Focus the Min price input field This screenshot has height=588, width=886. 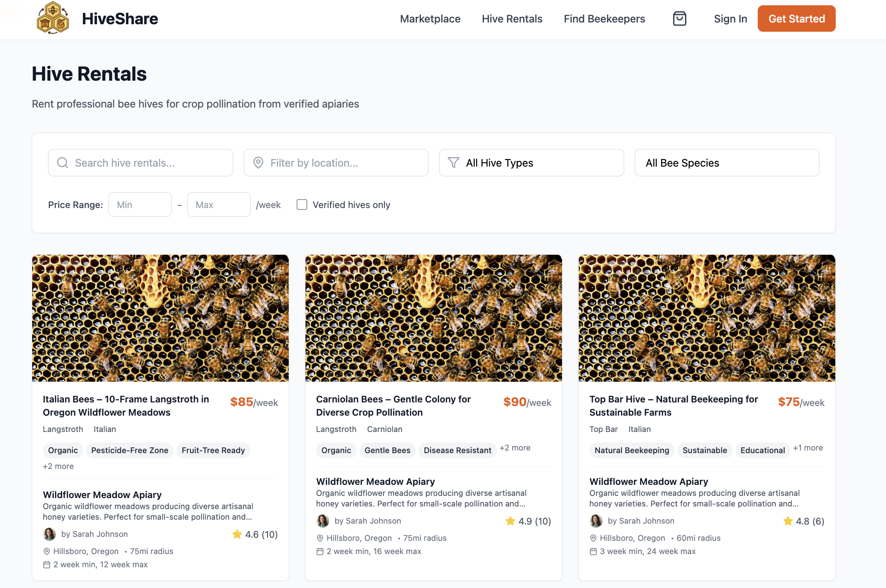pos(140,205)
